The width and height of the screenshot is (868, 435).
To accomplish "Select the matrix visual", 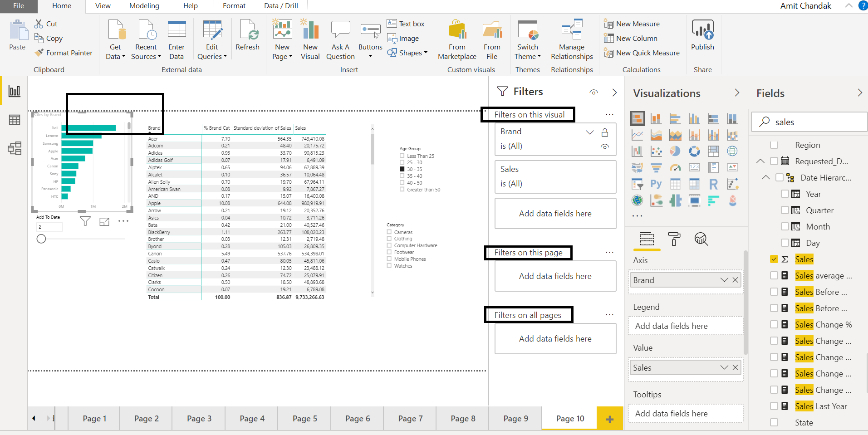I will coord(694,184).
